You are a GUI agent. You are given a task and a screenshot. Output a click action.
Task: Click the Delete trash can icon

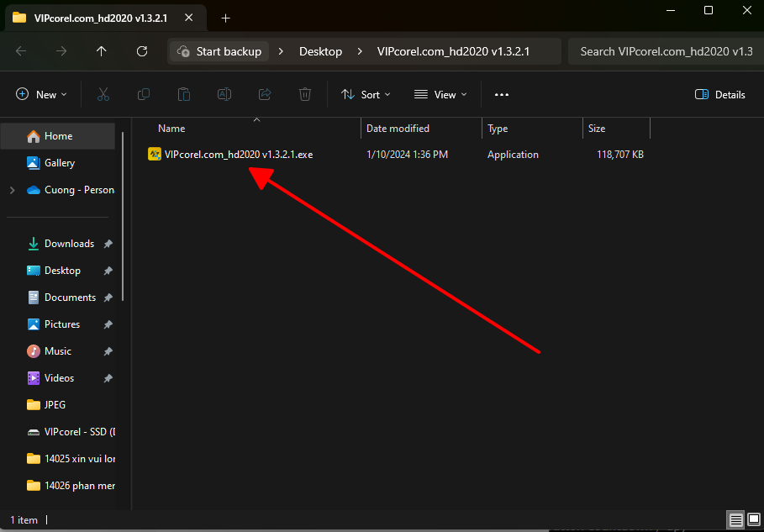[305, 94]
